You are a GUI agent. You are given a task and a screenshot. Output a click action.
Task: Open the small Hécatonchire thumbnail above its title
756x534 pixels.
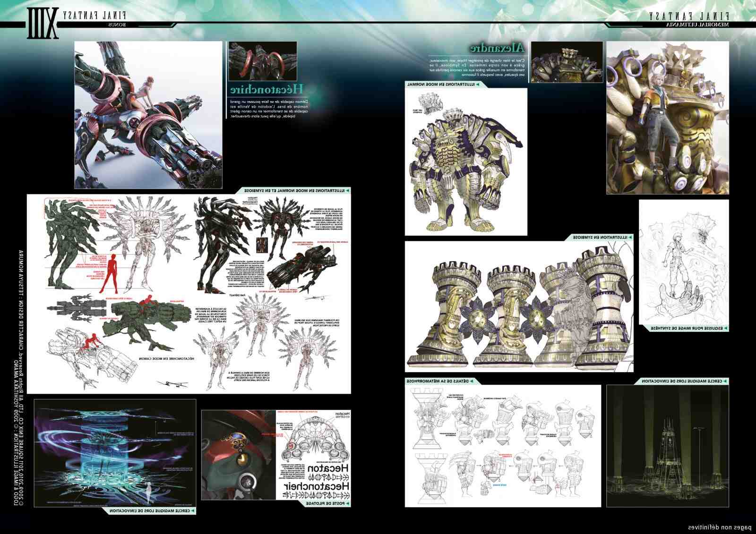[263, 61]
